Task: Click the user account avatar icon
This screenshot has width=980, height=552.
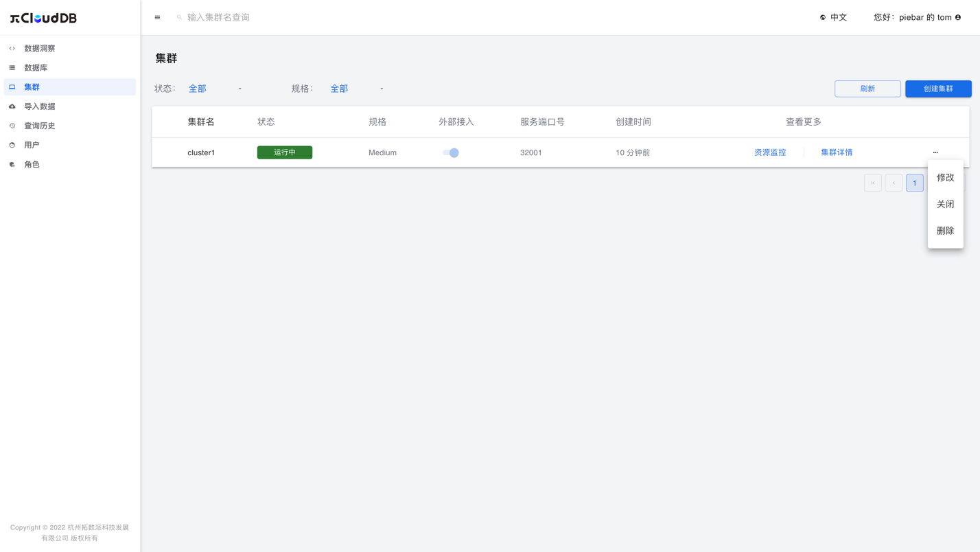Action: [958, 17]
